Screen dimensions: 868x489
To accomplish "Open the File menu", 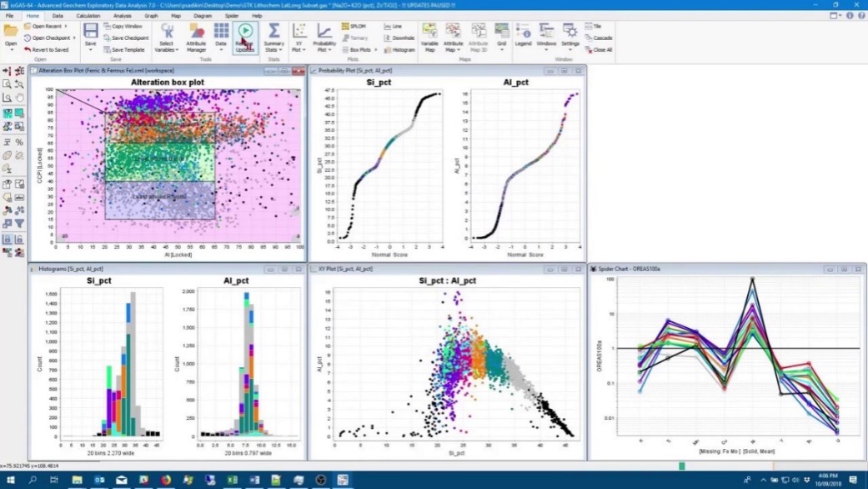I will coord(9,16).
